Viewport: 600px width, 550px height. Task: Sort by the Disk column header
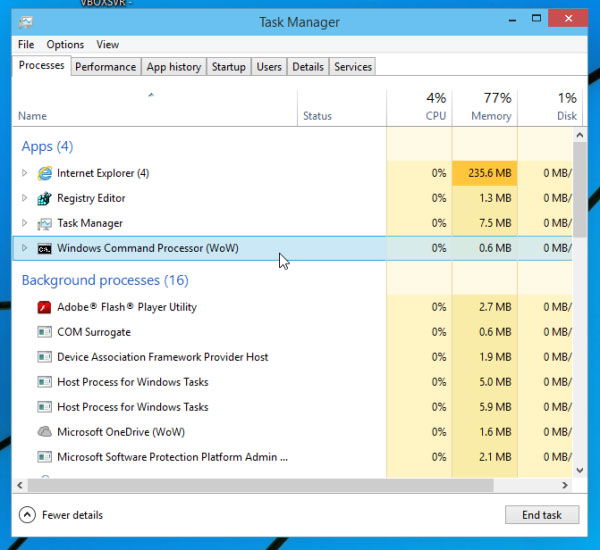550,108
